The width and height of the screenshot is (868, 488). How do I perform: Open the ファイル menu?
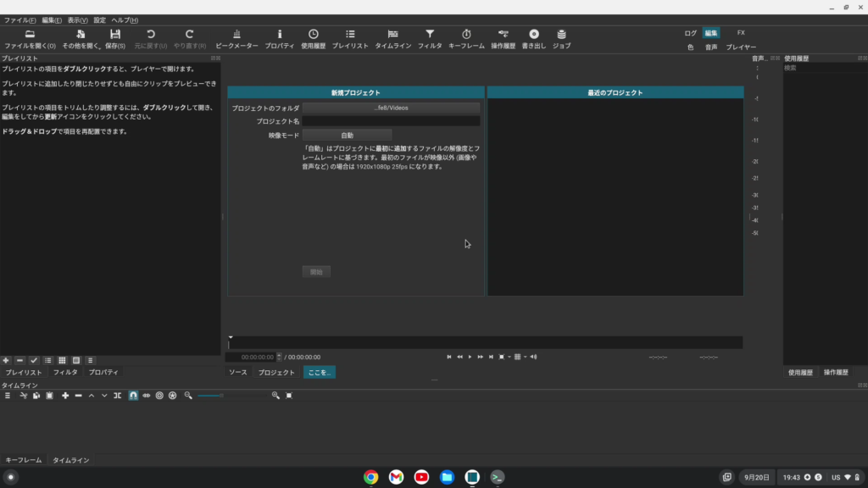(x=20, y=20)
